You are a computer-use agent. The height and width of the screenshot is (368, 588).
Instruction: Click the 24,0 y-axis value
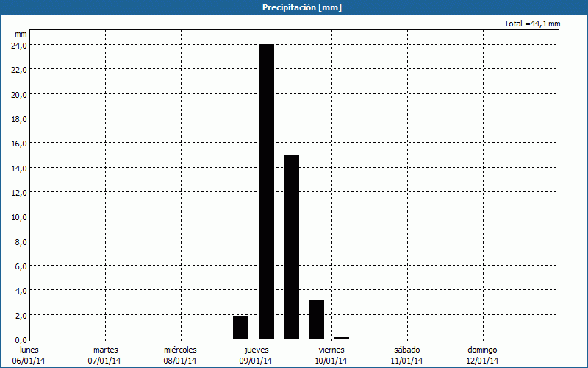tap(19, 45)
